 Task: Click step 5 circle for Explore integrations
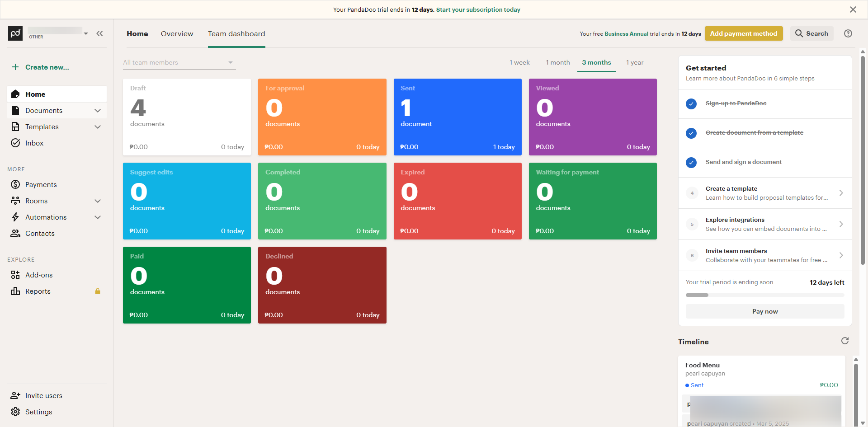692,224
